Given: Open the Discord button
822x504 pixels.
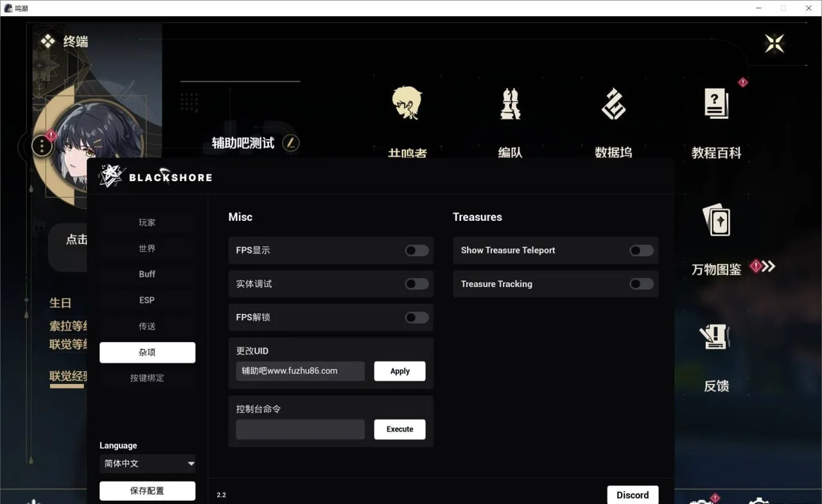Looking at the screenshot, I should 633,495.
